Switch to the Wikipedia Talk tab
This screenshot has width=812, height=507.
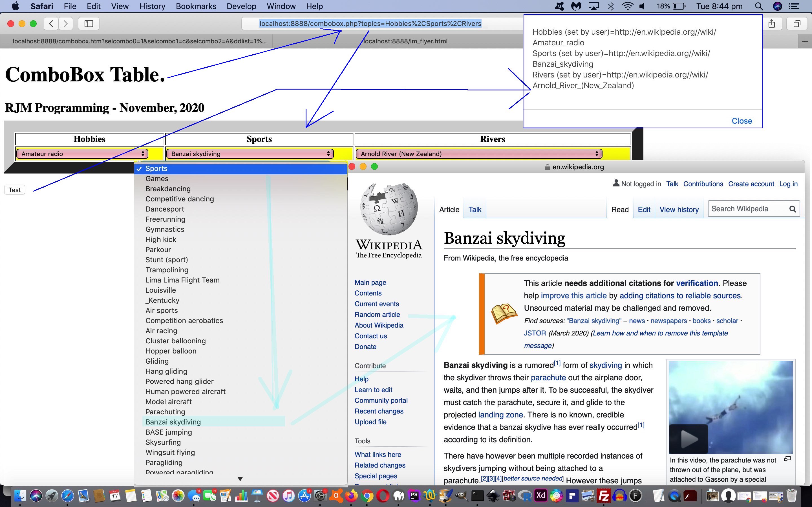click(x=475, y=210)
